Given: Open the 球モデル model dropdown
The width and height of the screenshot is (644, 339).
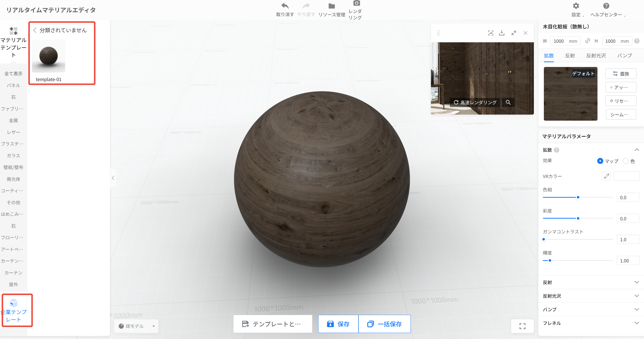Looking at the screenshot, I should (x=136, y=326).
